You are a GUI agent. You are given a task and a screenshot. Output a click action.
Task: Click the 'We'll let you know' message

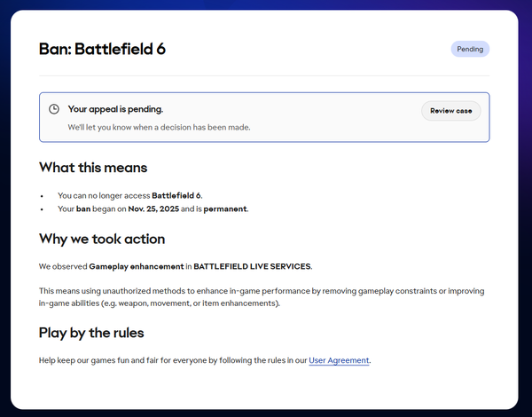(159, 127)
